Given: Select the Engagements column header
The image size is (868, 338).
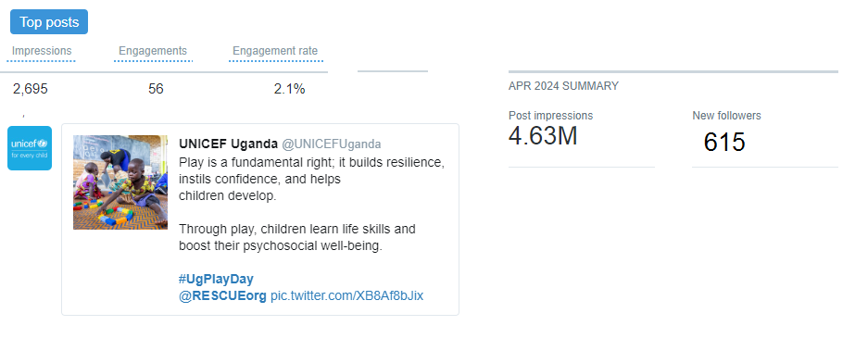Looking at the screenshot, I should 153,51.
